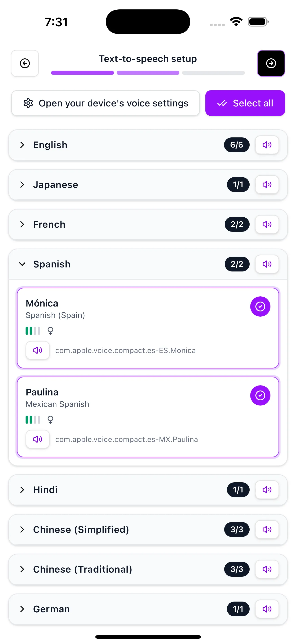The height and width of the screenshot is (644, 296).
Task: Select the Japanese language row
Action: tap(100, 185)
